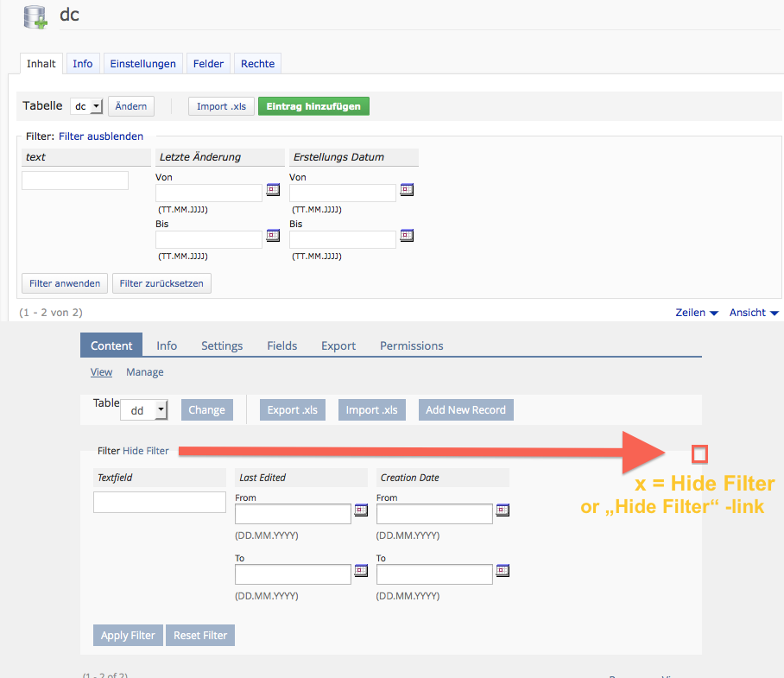Expand the Ansicht dropdown menu

click(754, 313)
